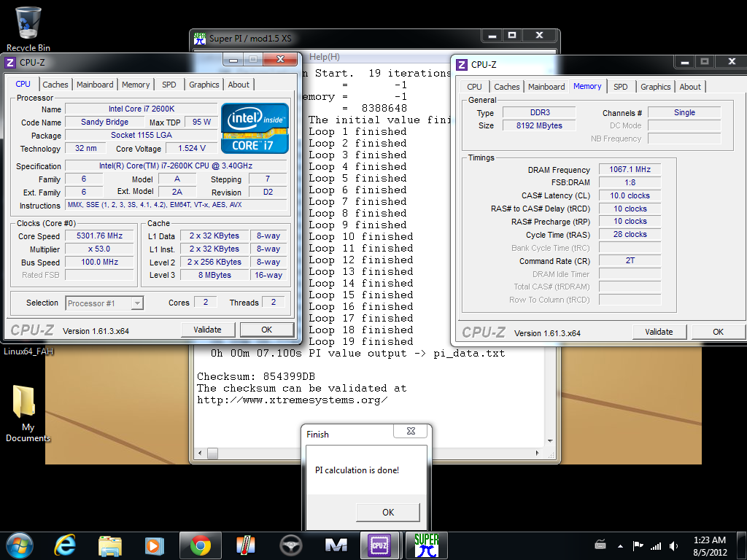Viewport: 747px width, 560px height.
Task: Click the DRAM Frequency 1067.1 MHz value
Action: point(630,169)
